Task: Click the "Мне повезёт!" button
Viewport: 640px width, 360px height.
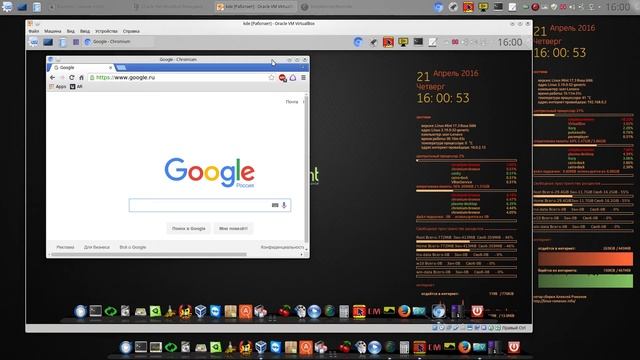Action: click(x=233, y=229)
